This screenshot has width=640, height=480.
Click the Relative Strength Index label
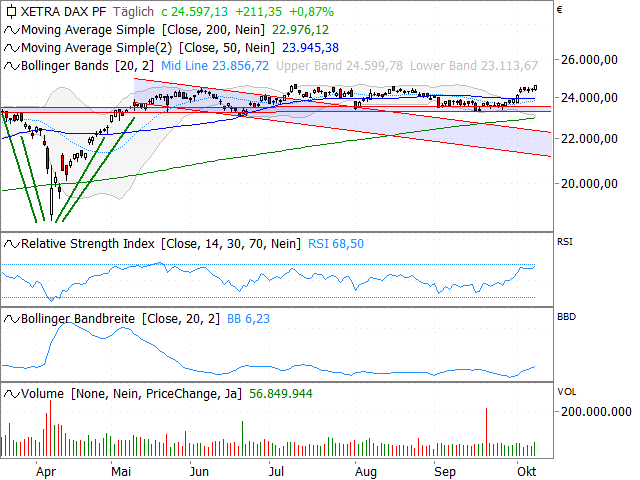pyautogui.click(x=90, y=243)
